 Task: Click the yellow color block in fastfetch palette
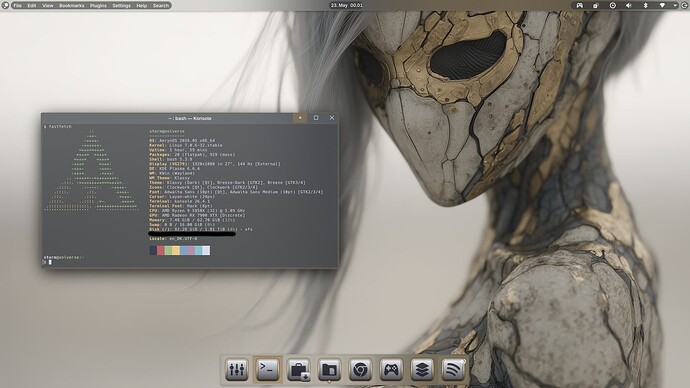tap(176, 250)
